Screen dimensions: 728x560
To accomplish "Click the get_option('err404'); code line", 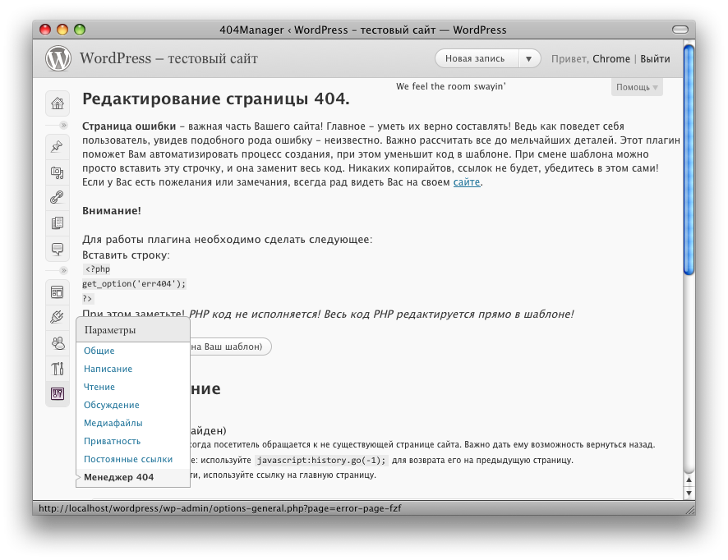I will pyautogui.click(x=134, y=284).
